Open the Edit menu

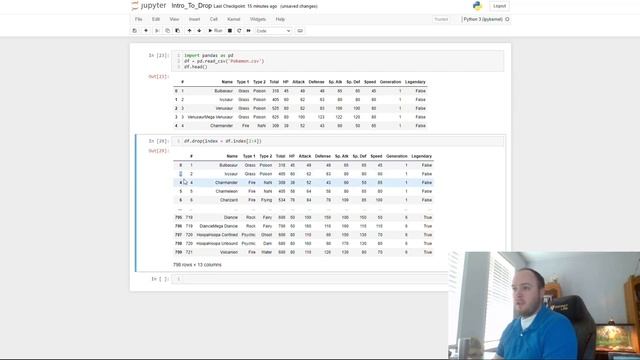tap(156, 19)
